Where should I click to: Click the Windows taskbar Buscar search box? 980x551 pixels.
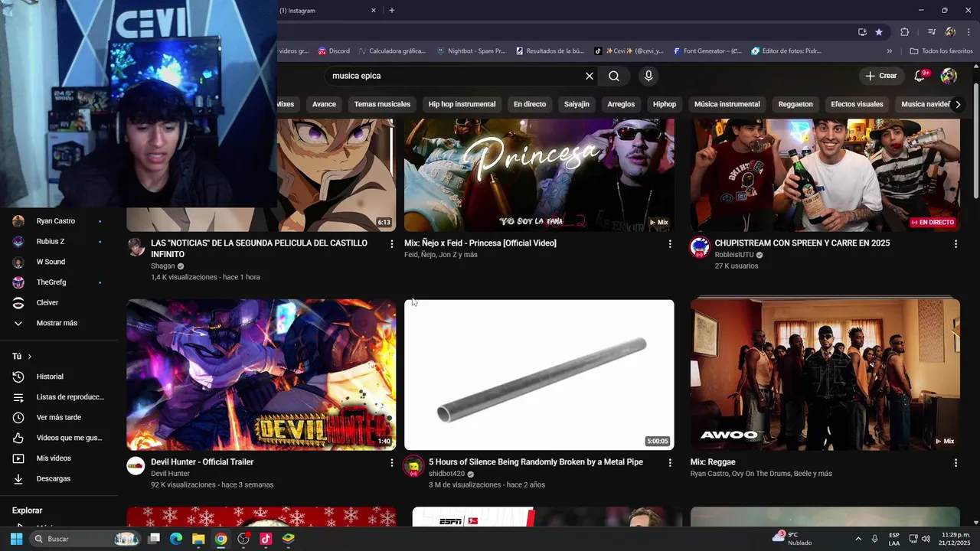click(86, 539)
